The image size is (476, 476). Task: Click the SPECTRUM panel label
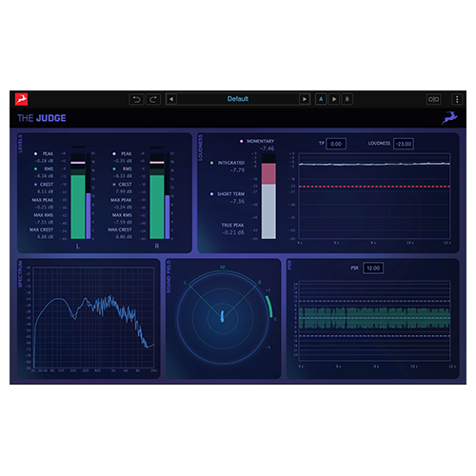click(x=20, y=274)
